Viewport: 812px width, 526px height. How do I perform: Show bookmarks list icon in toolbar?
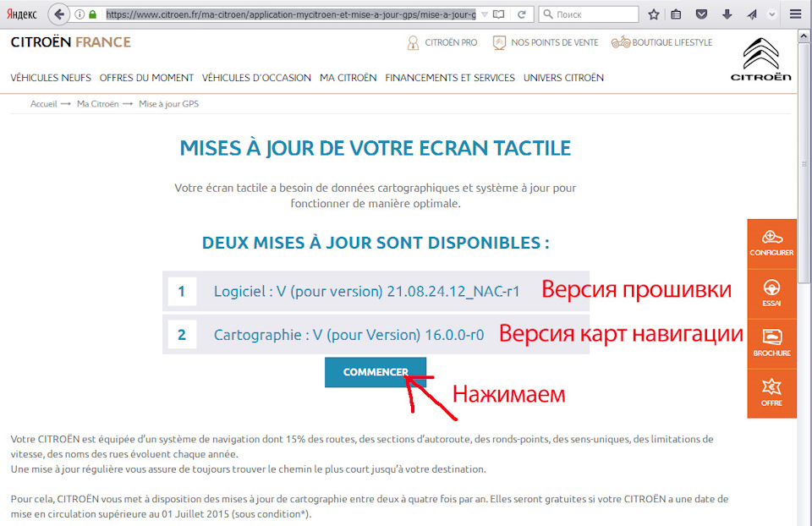pos(676,14)
